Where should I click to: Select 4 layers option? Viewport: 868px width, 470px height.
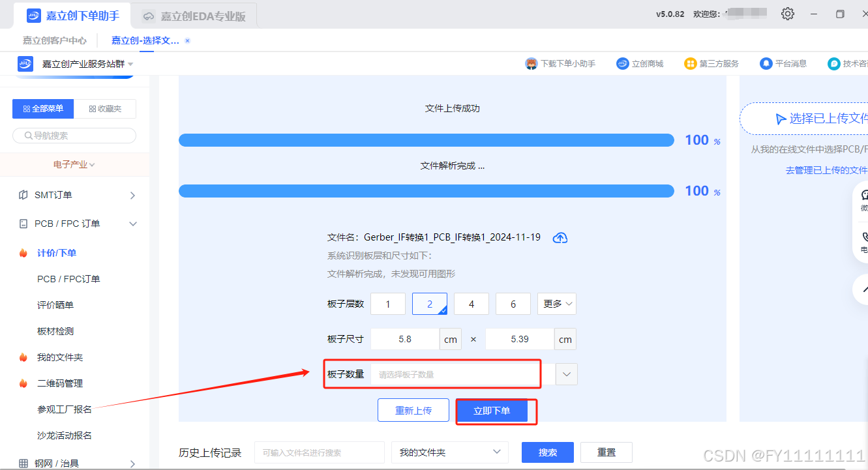click(471, 304)
